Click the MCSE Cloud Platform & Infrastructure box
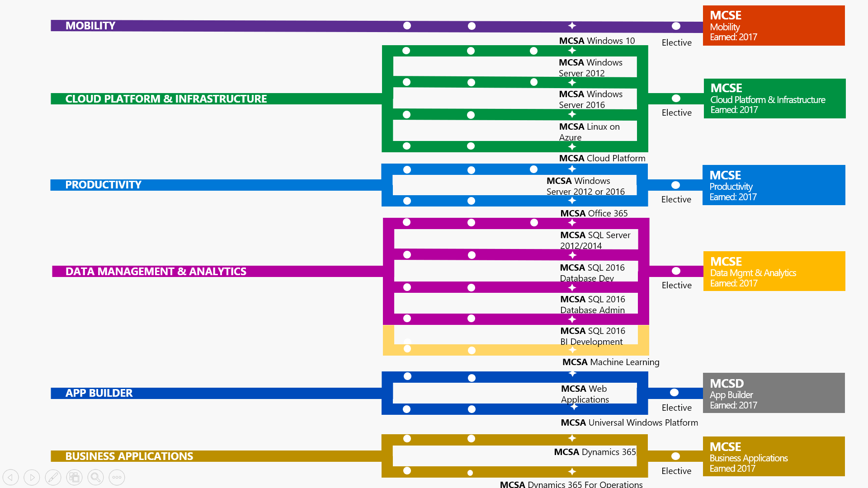 coord(774,99)
